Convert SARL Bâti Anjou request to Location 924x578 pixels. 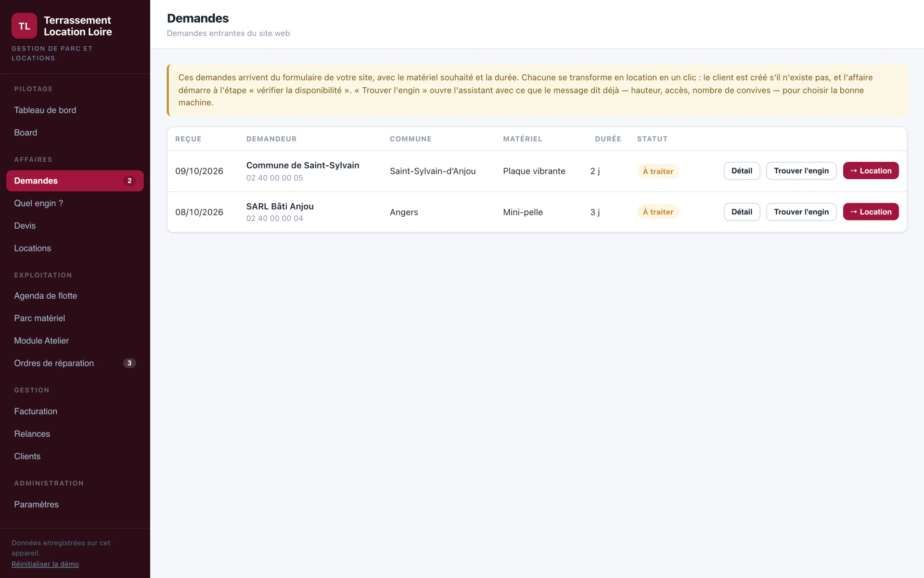click(871, 212)
